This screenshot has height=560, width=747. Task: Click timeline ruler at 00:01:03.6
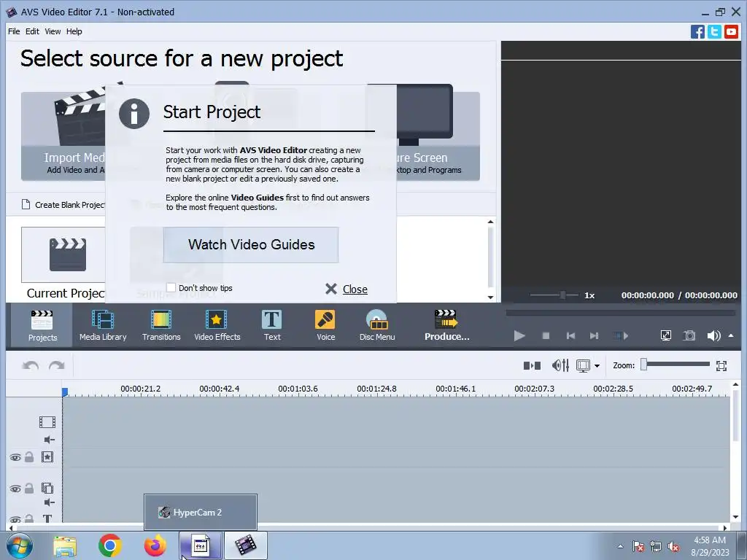tap(298, 389)
